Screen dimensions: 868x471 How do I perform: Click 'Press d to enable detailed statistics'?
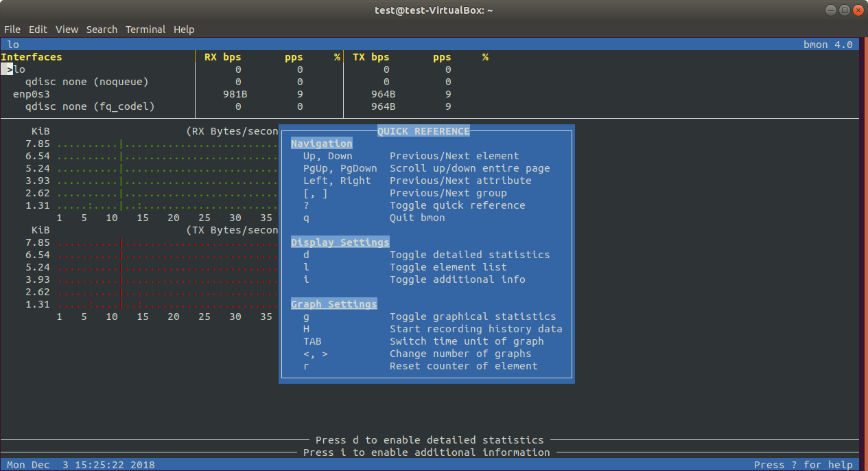430,440
